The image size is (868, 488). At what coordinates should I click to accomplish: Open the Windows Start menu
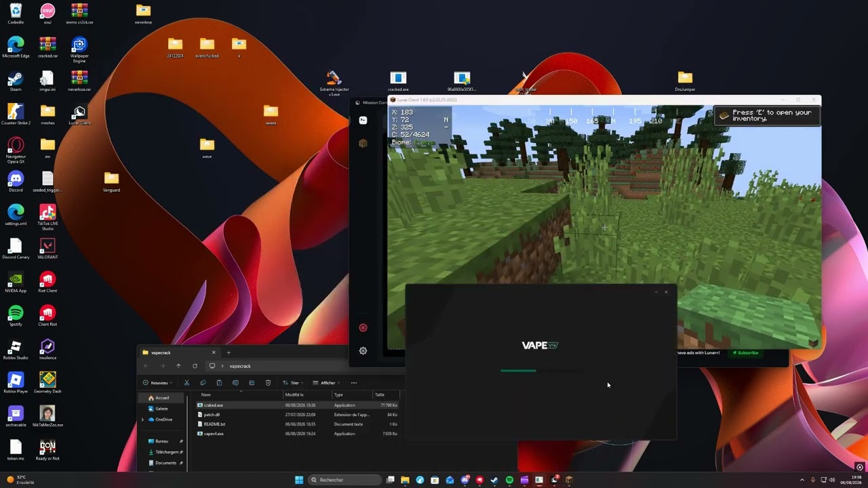tap(299, 480)
